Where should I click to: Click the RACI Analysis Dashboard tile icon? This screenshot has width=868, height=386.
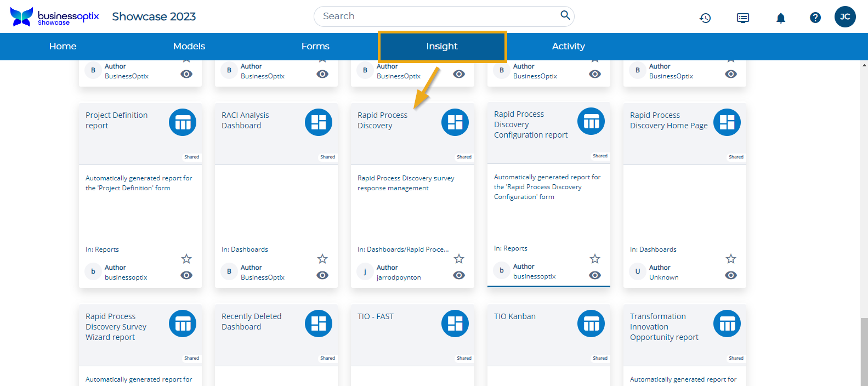coord(319,122)
